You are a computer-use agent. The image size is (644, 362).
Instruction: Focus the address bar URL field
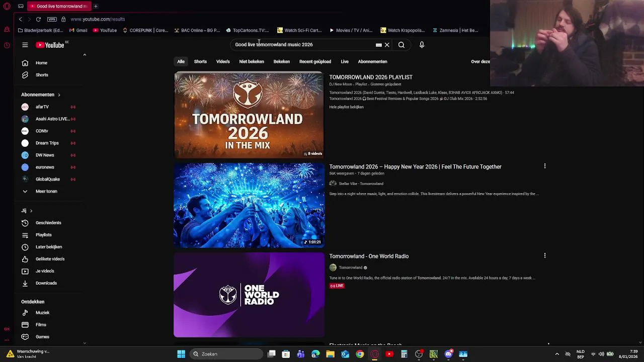coord(98,19)
